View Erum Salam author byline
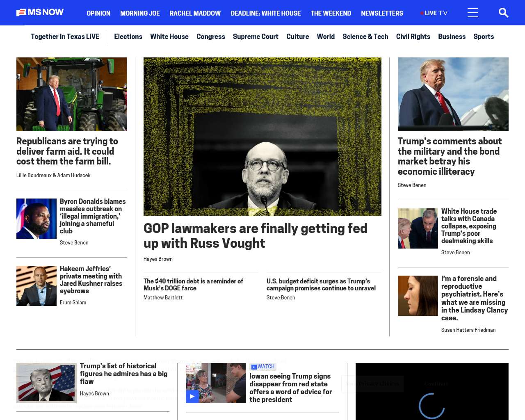525x420 pixels. tap(73, 302)
